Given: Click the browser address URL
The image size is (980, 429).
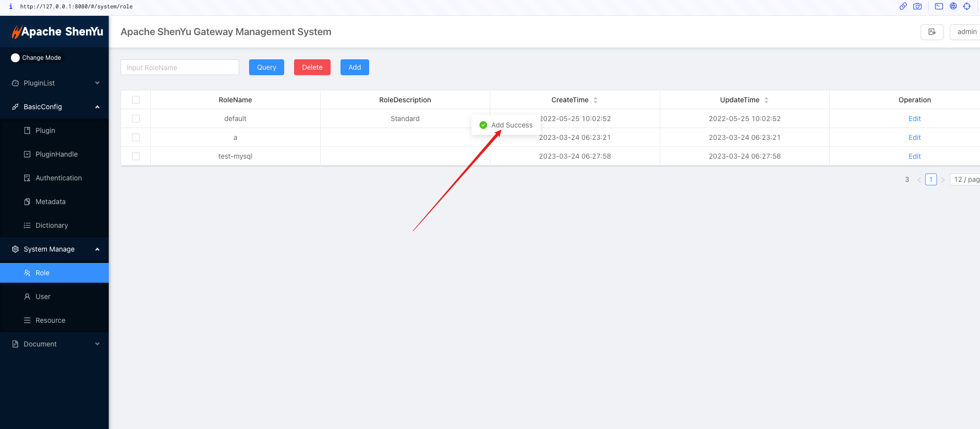Looking at the screenshot, I should [x=76, y=6].
